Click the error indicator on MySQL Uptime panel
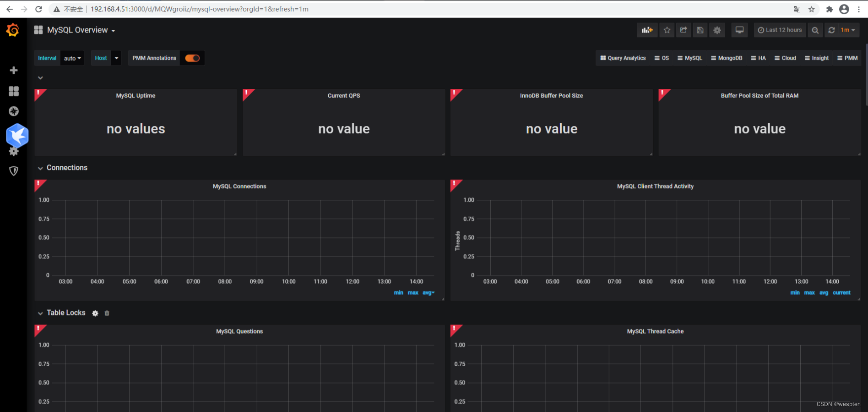The width and height of the screenshot is (868, 412). (38, 93)
